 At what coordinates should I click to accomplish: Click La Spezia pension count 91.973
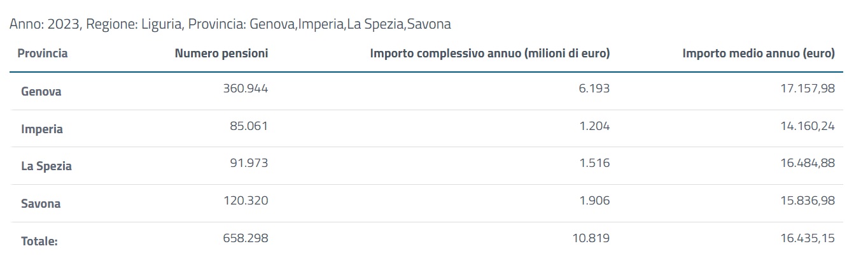click(249, 163)
